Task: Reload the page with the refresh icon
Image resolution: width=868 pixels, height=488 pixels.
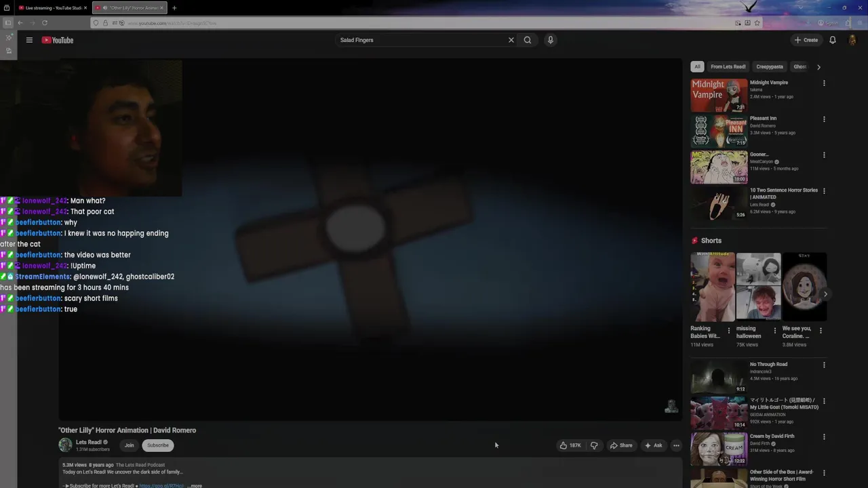Action: [x=45, y=23]
